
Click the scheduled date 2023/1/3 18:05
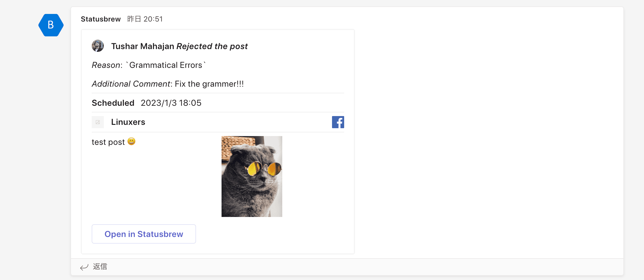pos(171,103)
